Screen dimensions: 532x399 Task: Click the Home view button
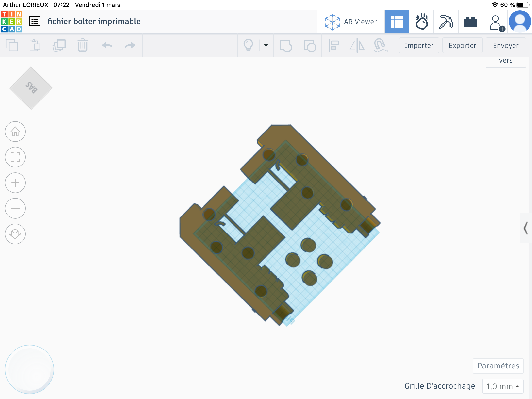15,132
